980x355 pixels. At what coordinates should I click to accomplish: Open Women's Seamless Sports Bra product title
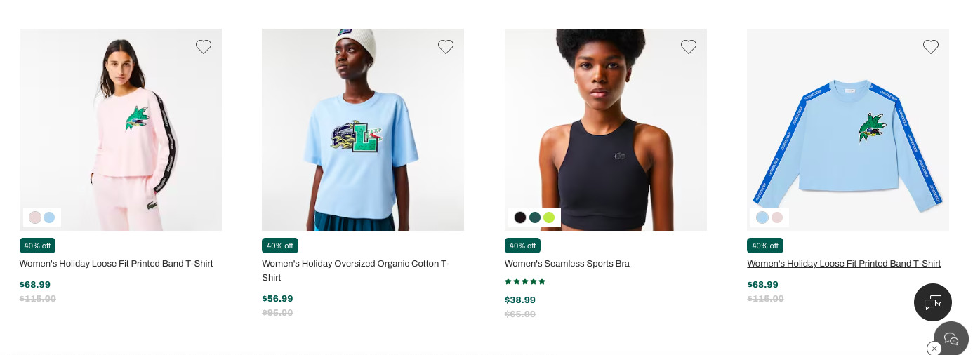[x=567, y=264]
